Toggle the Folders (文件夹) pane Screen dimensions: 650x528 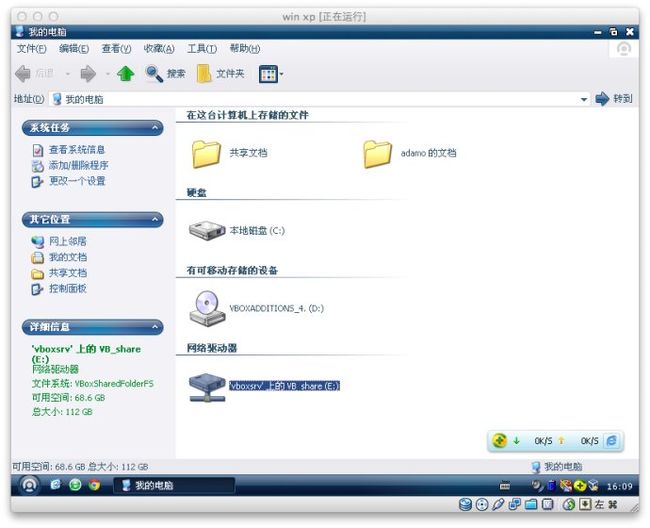[221, 74]
